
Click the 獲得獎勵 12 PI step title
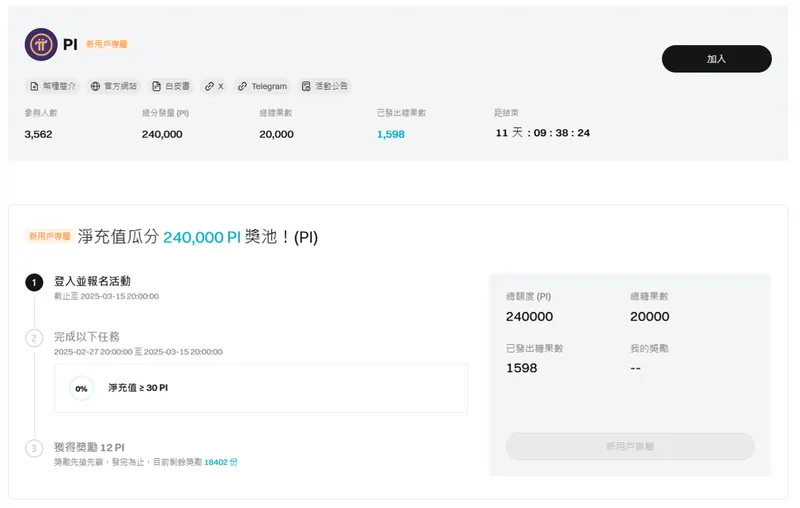click(89, 447)
